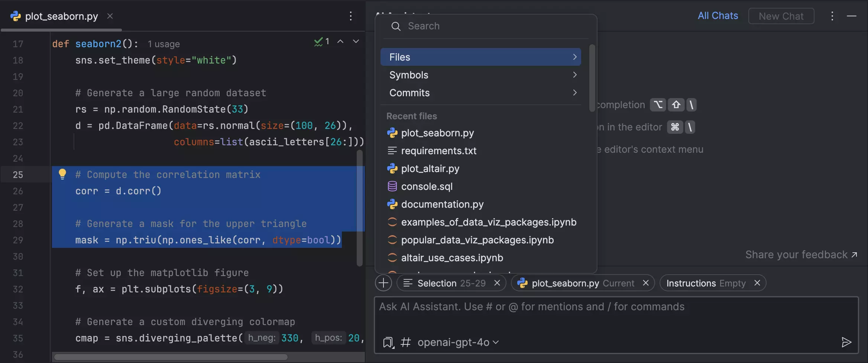The width and height of the screenshot is (868, 363).
Task: Expand the Symbols submenu
Action: pyautogui.click(x=480, y=75)
